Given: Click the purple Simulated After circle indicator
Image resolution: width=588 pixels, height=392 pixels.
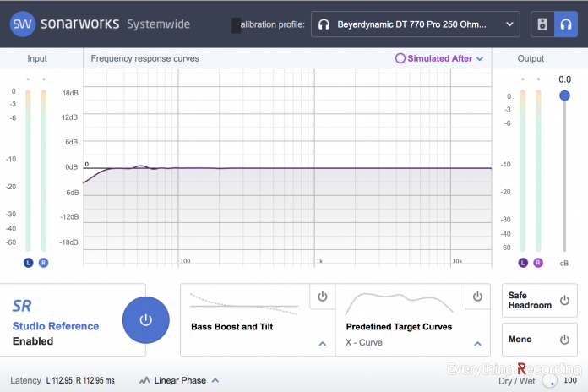Looking at the screenshot, I should [400, 58].
